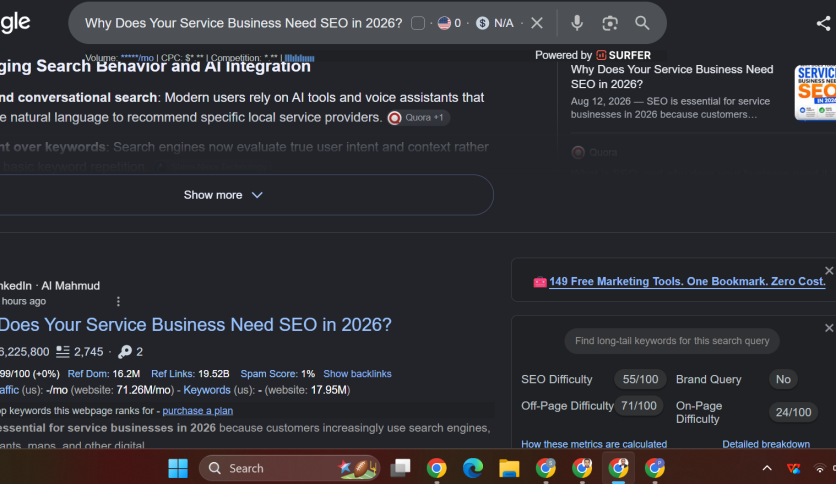Viewport: 836px width, 484px height.
Task: Open File Explorer from taskbar
Action: [509, 469]
